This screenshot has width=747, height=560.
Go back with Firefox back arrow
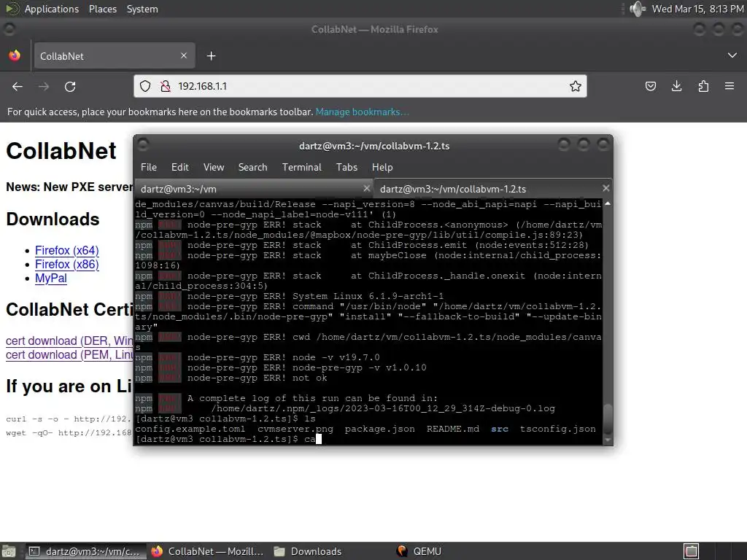coord(18,86)
